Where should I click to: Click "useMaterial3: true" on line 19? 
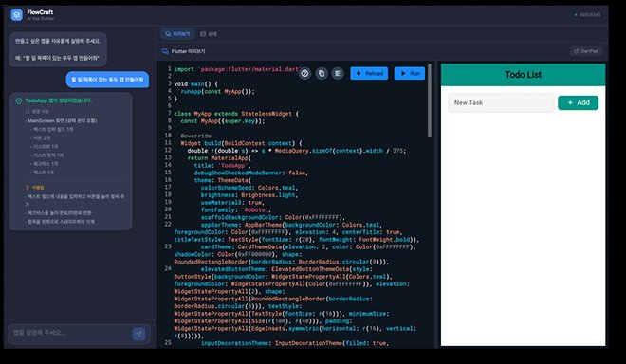232,202
